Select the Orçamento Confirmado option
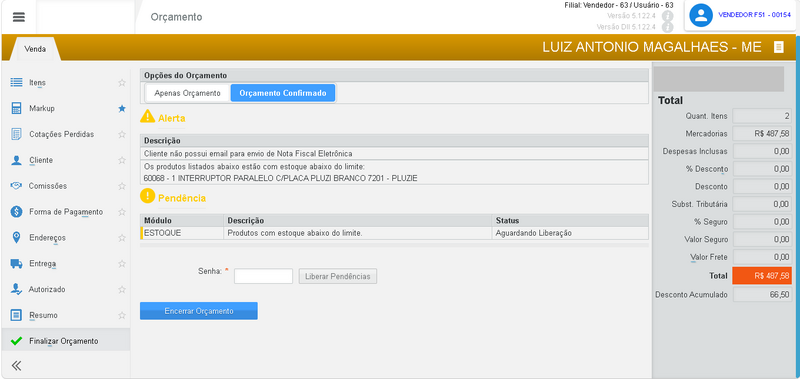The image size is (800, 379). pyautogui.click(x=283, y=93)
